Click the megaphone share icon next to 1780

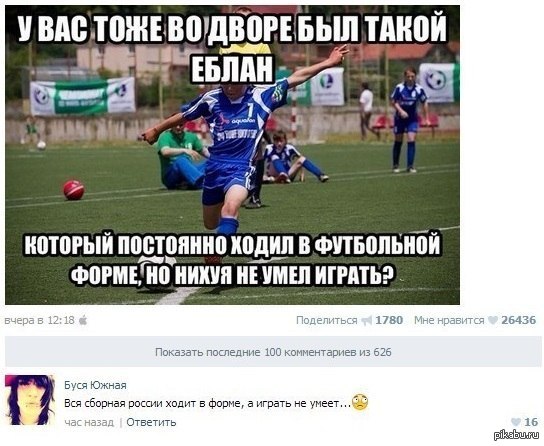[x=366, y=320]
